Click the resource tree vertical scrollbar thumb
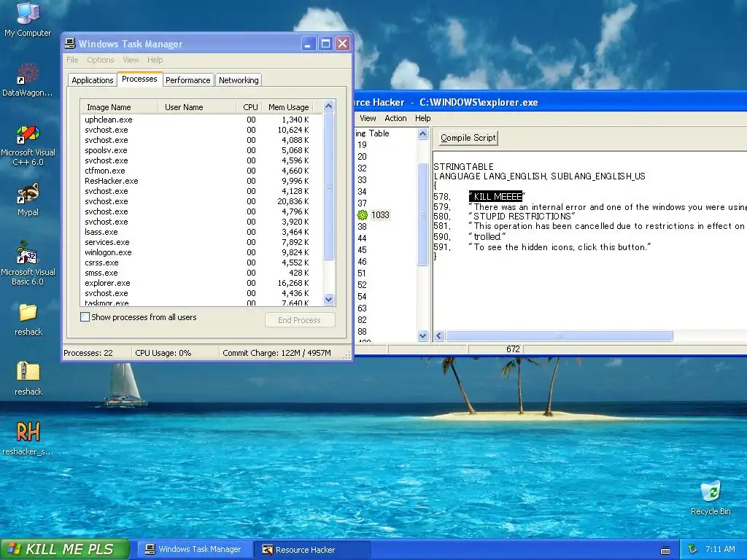The width and height of the screenshot is (747, 560). click(x=422, y=214)
